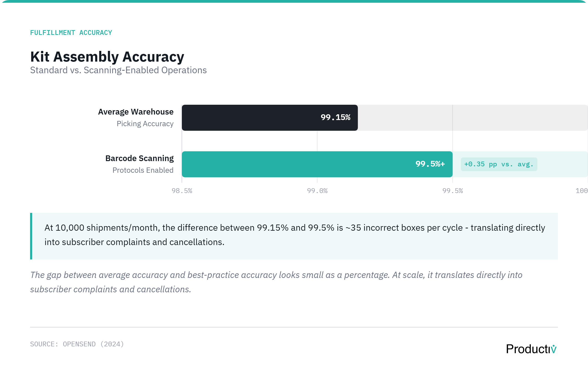This screenshot has width=588, height=371.
Task: Select the Kit Assembly Accuracy title
Action: (107, 57)
